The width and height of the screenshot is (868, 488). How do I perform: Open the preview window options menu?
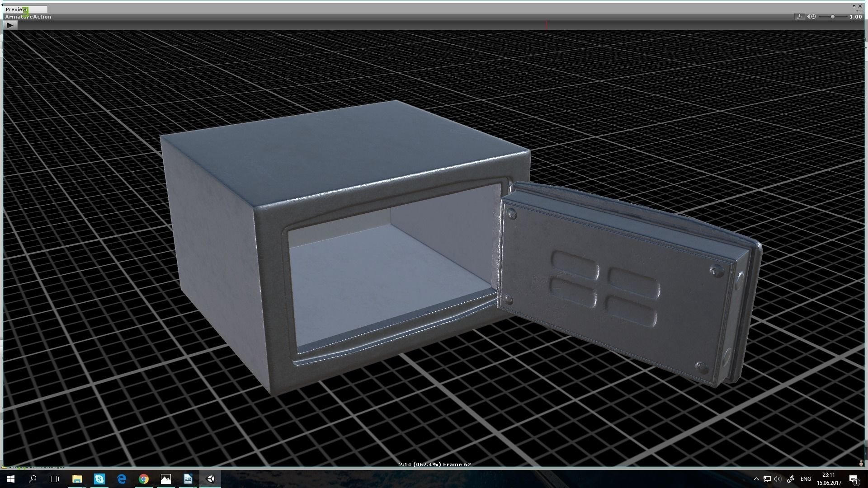pos(860,11)
